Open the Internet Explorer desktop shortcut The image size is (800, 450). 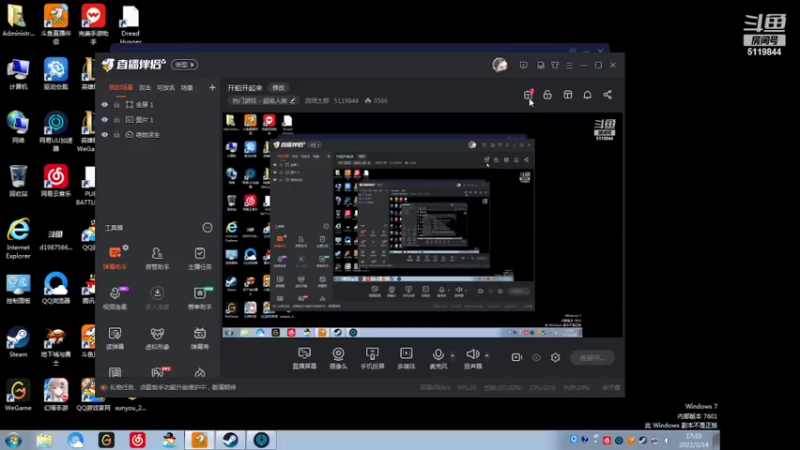(x=18, y=238)
